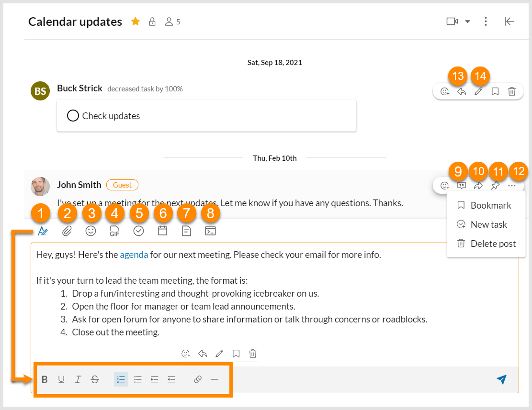This screenshot has width=532, height=410.
Task: Send the message with the paper plane
Action: [x=501, y=379]
